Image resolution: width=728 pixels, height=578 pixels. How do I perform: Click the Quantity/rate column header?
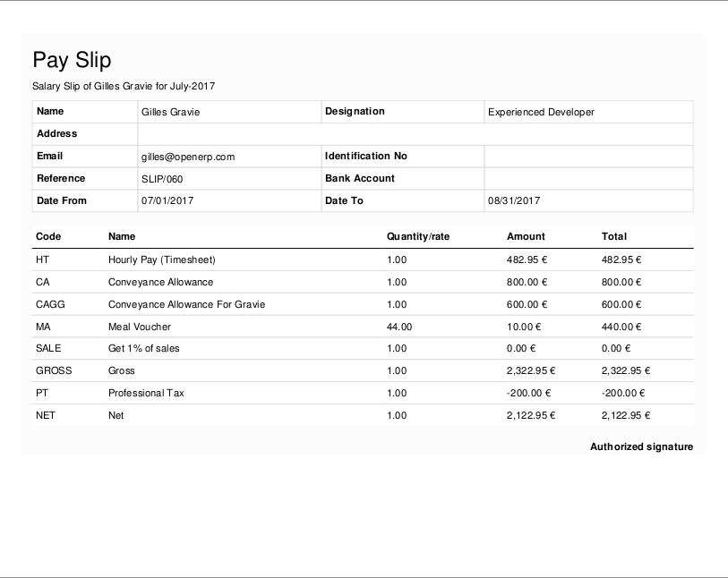(x=418, y=237)
